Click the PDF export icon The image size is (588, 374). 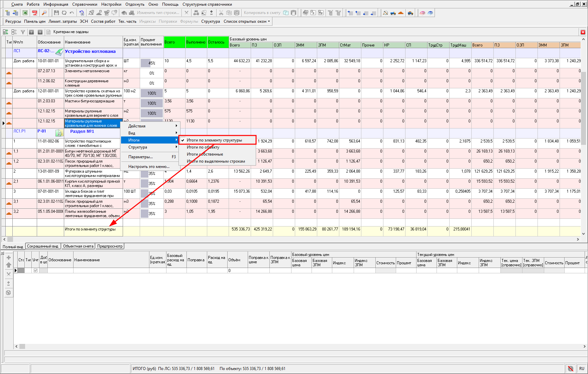pos(35,13)
